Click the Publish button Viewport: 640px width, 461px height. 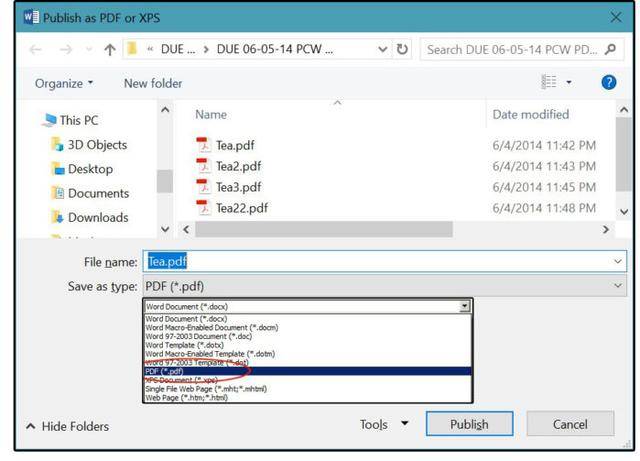469,425
